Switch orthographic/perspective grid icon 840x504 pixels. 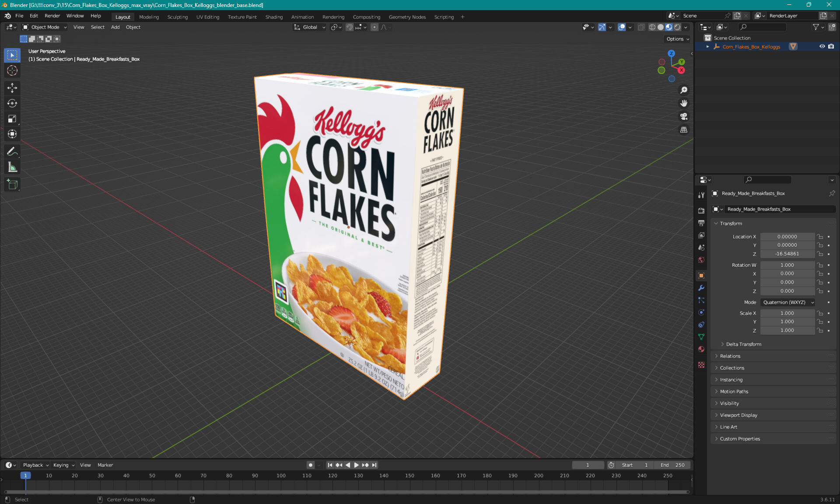click(683, 130)
